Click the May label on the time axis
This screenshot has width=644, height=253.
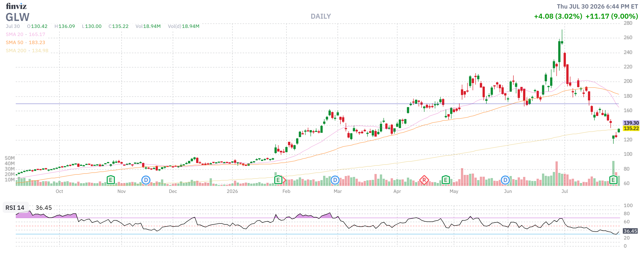point(454,191)
